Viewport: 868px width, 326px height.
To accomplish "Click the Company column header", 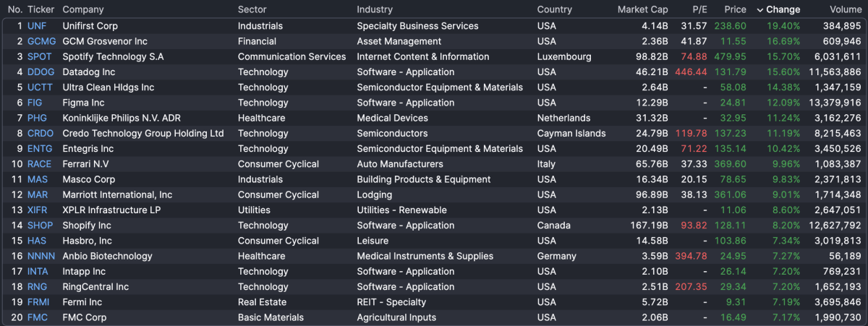I will [x=83, y=10].
